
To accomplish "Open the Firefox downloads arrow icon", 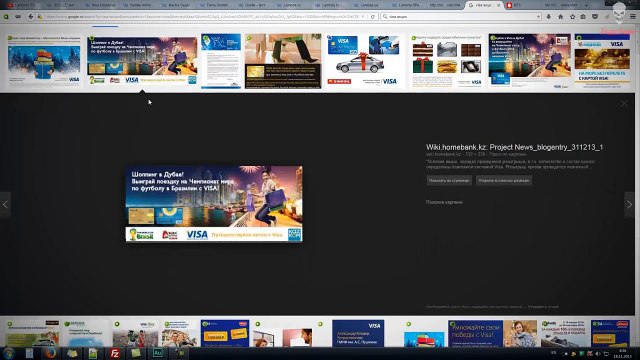I will click(549, 17).
